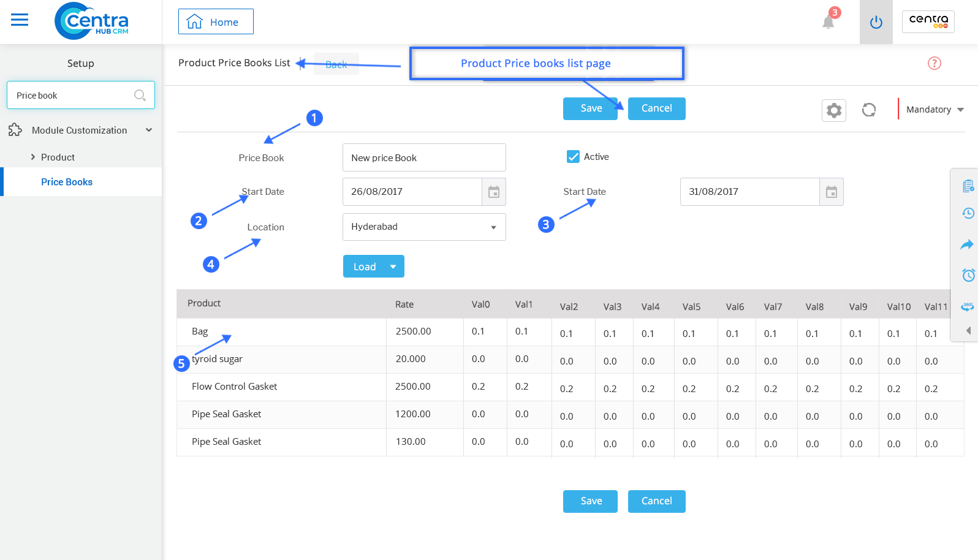Click the bottom Save button
The width and height of the screenshot is (978, 560).
pyautogui.click(x=590, y=501)
